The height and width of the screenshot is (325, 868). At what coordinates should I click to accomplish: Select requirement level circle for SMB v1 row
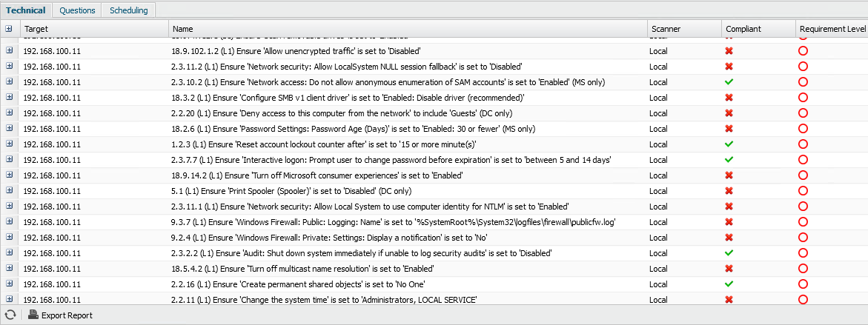coord(803,98)
